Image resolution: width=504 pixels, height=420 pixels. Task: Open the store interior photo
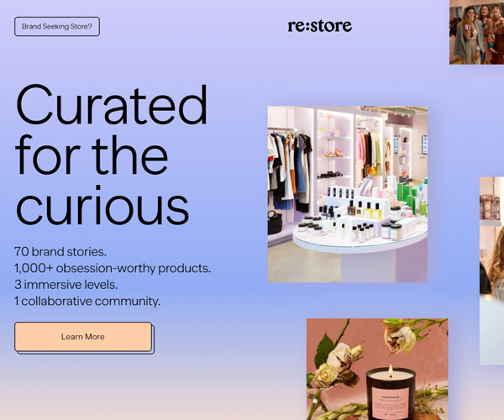[348, 194]
